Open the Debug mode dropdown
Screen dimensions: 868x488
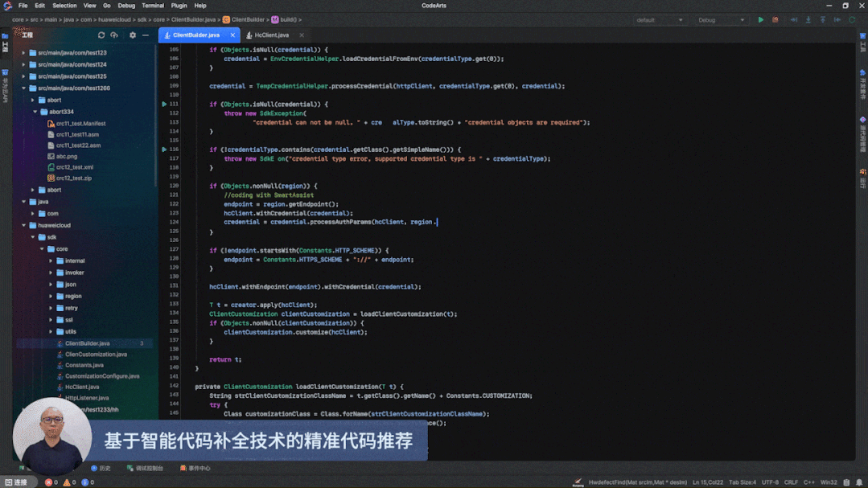click(x=722, y=20)
